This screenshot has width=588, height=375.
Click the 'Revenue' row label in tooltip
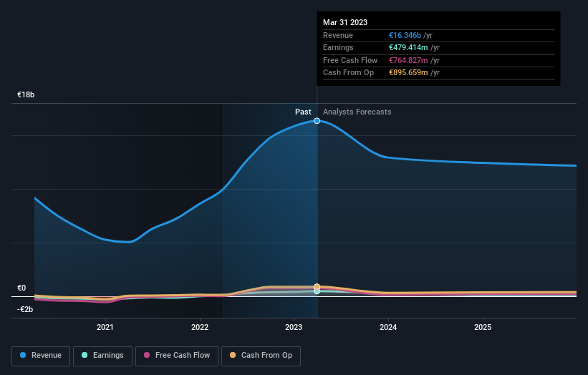point(338,35)
